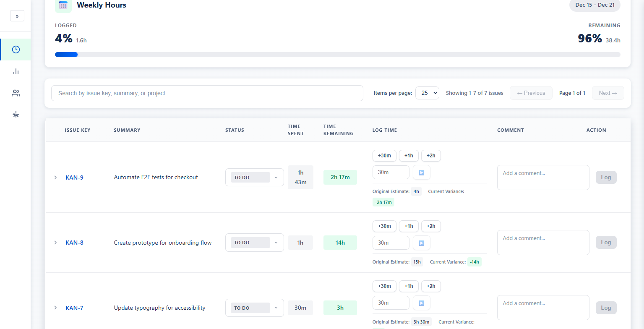Select the clock time-tracking icon in sidebar
The image size is (644, 329).
click(x=16, y=49)
